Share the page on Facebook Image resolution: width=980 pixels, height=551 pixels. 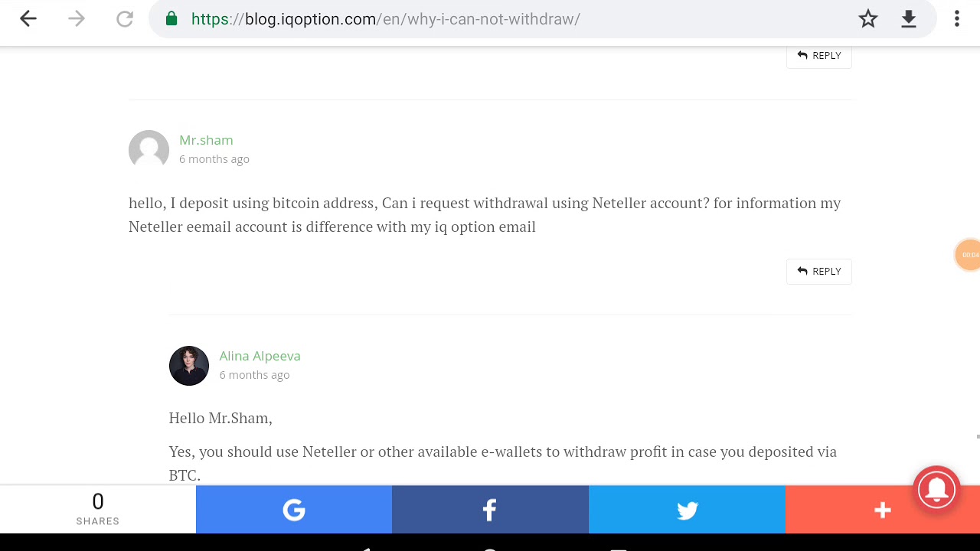490,510
